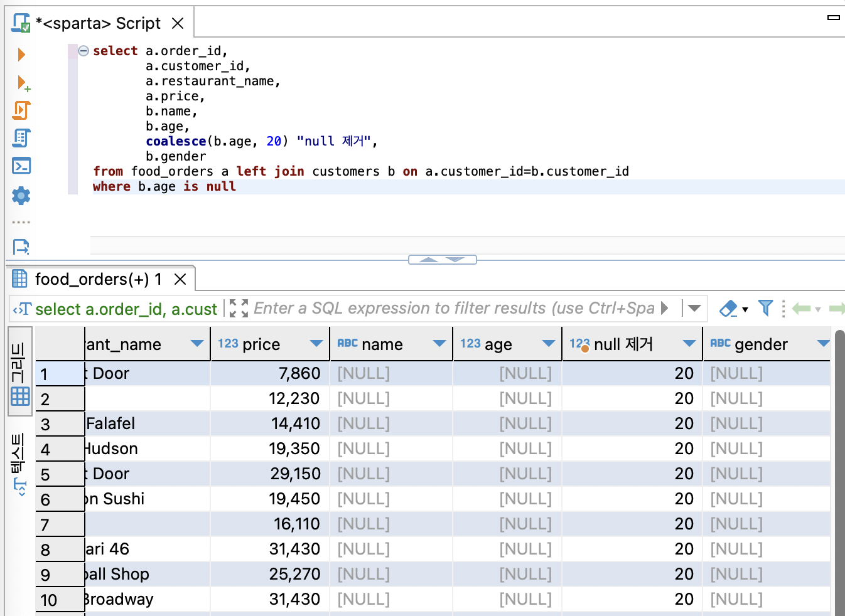
Task: Click the price cell 29,150
Action: click(270, 474)
